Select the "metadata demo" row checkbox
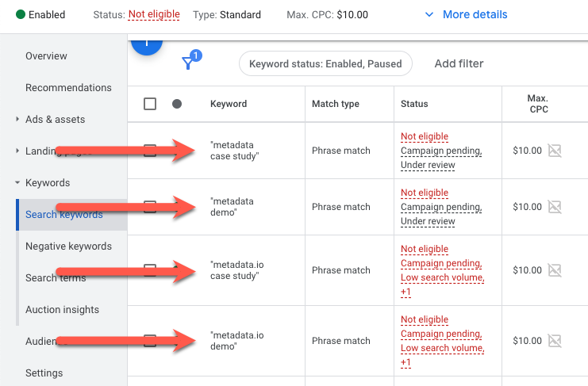Image resolution: width=588 pixels, height=386 pixels. [150, 207]
